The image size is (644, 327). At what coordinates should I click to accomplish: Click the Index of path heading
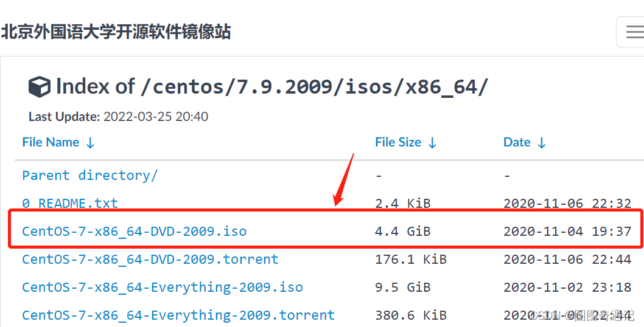(x=272, y=87)
